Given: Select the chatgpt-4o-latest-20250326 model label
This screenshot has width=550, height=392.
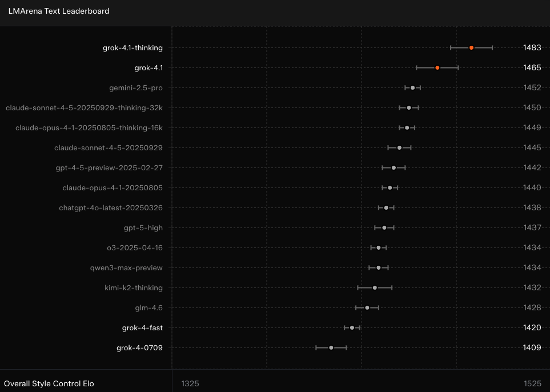Looking at the screenshot, I should [111, 208].
